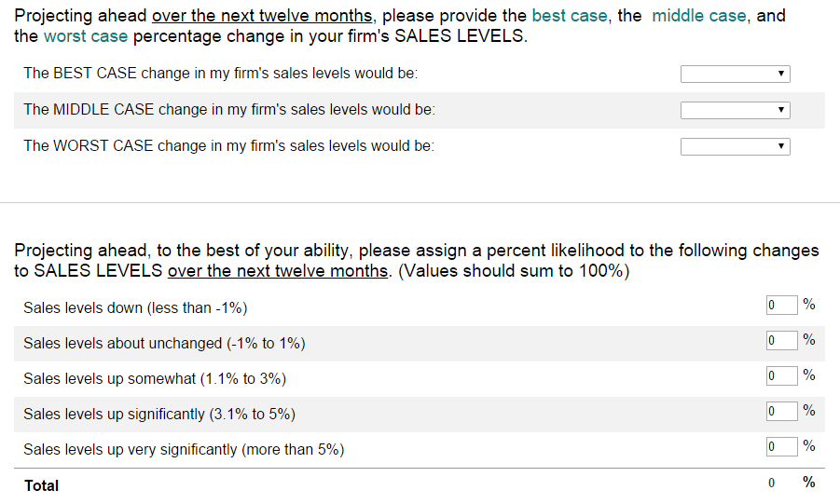Click 'Sales levels about unchanged' row label
This screenshot has height=504, width=840.
(164, 344)
